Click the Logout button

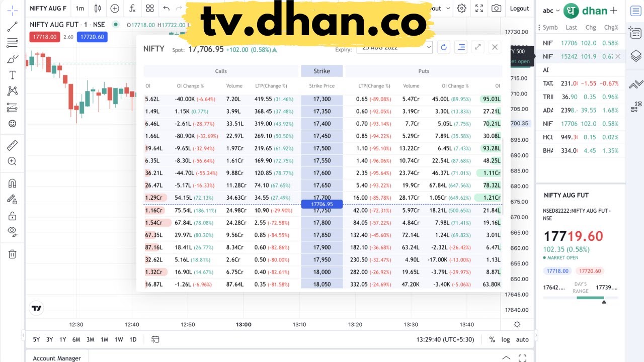click(x=519, y=9)
